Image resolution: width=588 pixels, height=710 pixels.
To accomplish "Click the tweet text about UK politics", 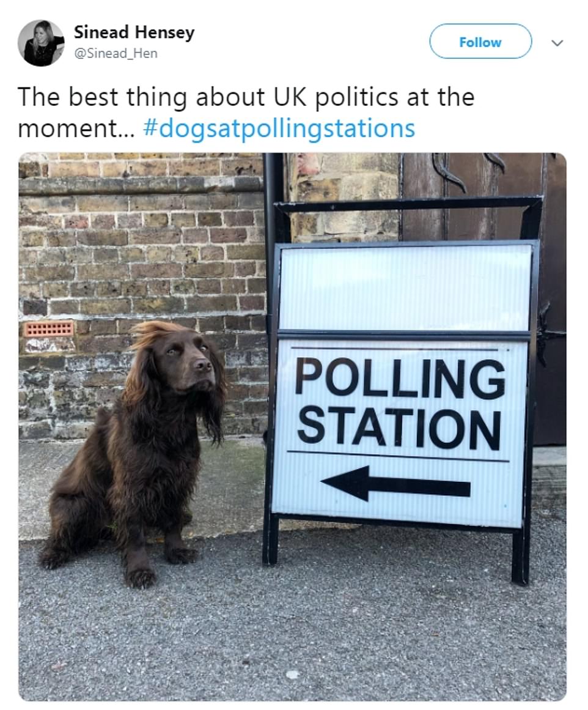I will 246,113.
